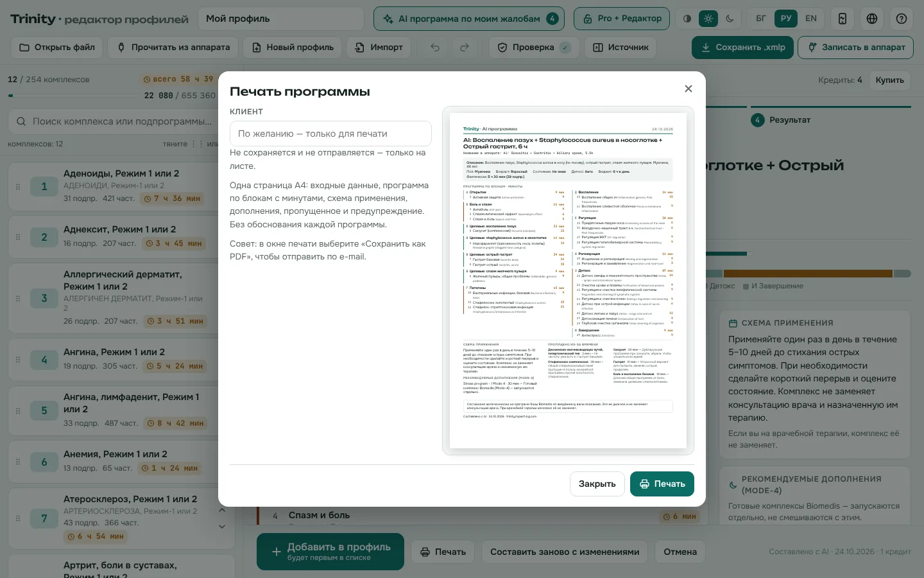The image size is (924, 578).
Task: Enable the light theme sun toggle
Action: 708,19
